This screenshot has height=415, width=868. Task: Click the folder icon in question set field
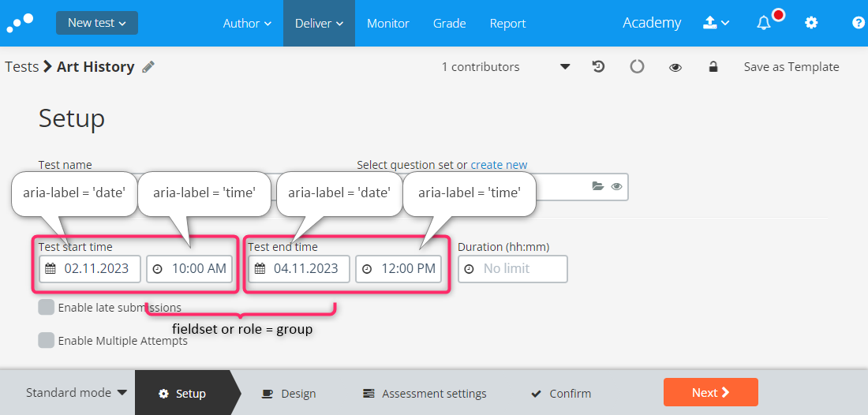(x=598, y=186)
